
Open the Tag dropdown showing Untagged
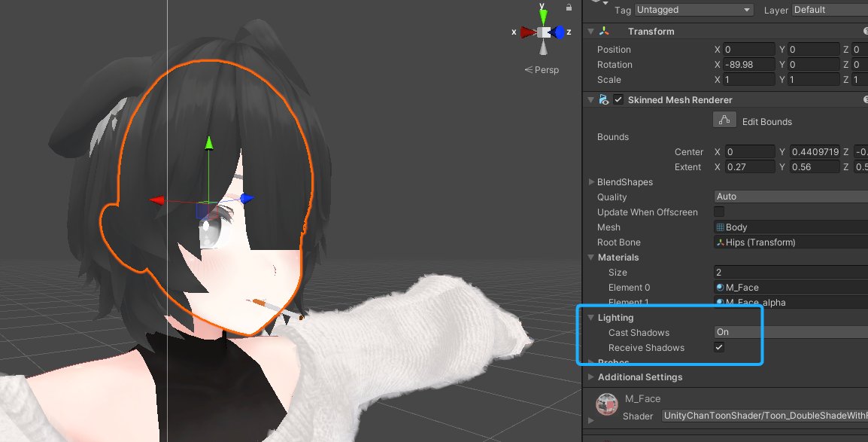coord(693,9)
